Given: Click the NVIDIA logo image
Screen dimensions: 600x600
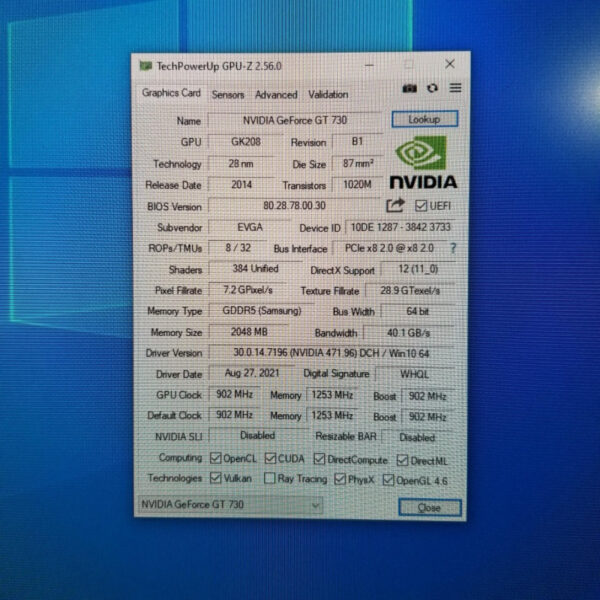Looking at the screenshot, I should click(423, 162).
